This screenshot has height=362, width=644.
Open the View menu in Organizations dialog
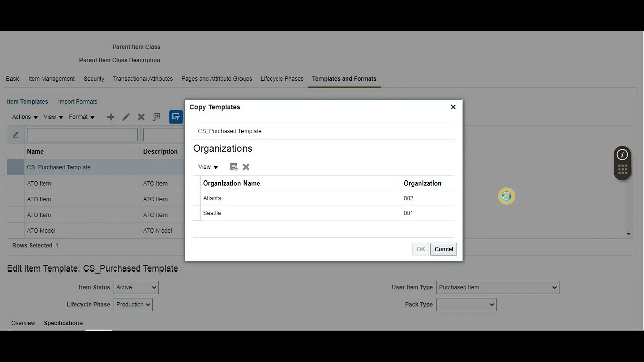pos(208,167)
